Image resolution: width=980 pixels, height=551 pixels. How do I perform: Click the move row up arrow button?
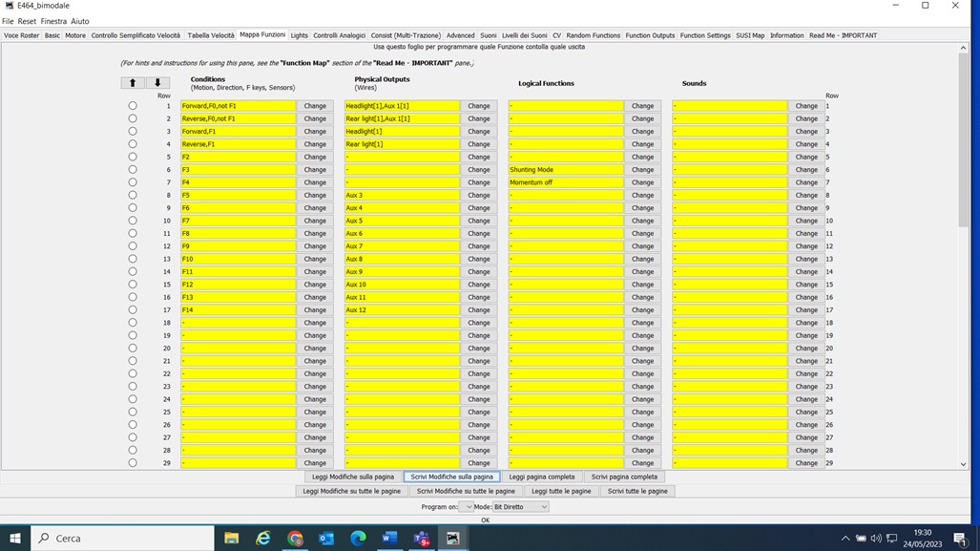pos(133,83)
